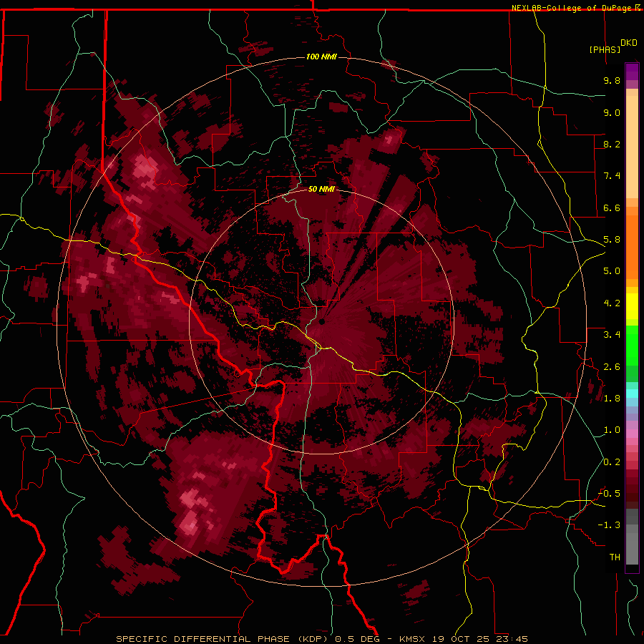Select the yellow color bar segment
The image size is (644, 644).
point(632,306)
